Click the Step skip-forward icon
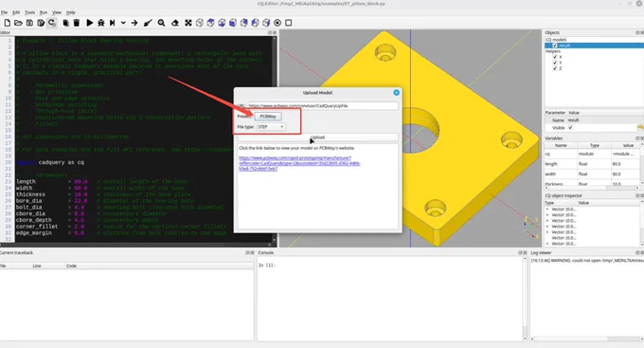The width and height of the screenshot is (644, 348). tap(112, 23)
